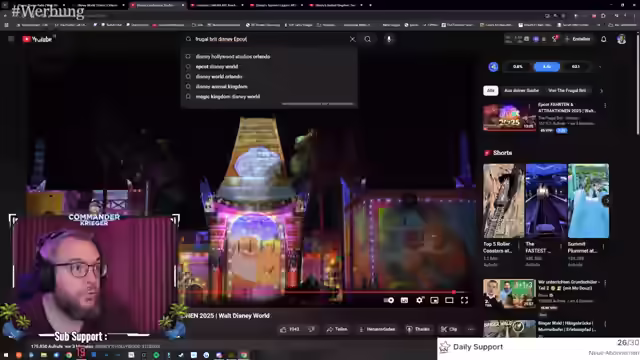Start voice search with microphone
Image resolution: width=640 pixels, height=360 pixels.
(389, 39)
